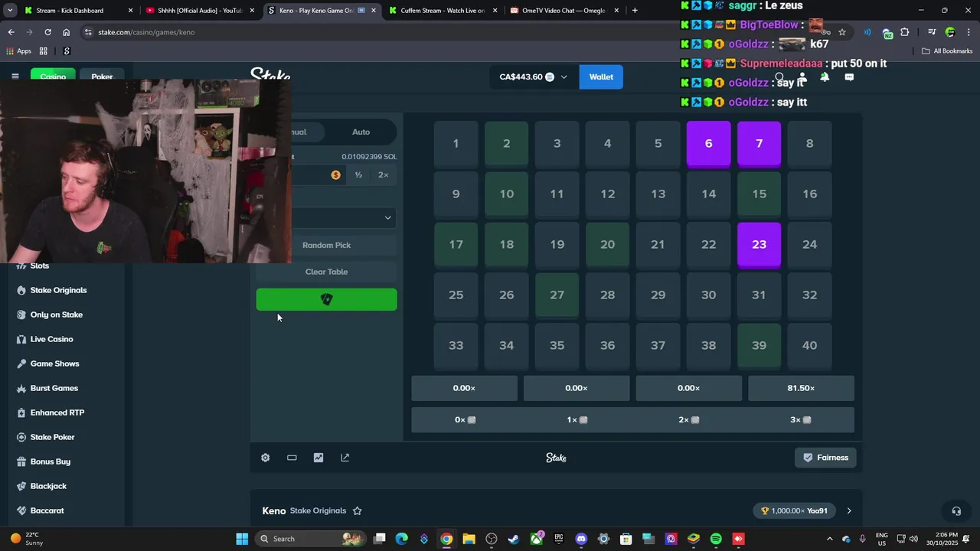Click the green Bet button
Image resolution: width=980 pixels, height=551 pixels.
[x=327, y=299]
